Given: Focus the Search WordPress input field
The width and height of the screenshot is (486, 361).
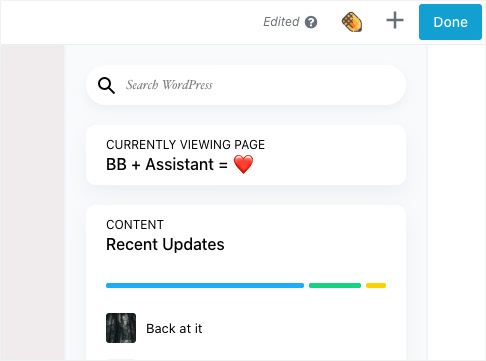Looking at the screenshot, I should point(246,85).
